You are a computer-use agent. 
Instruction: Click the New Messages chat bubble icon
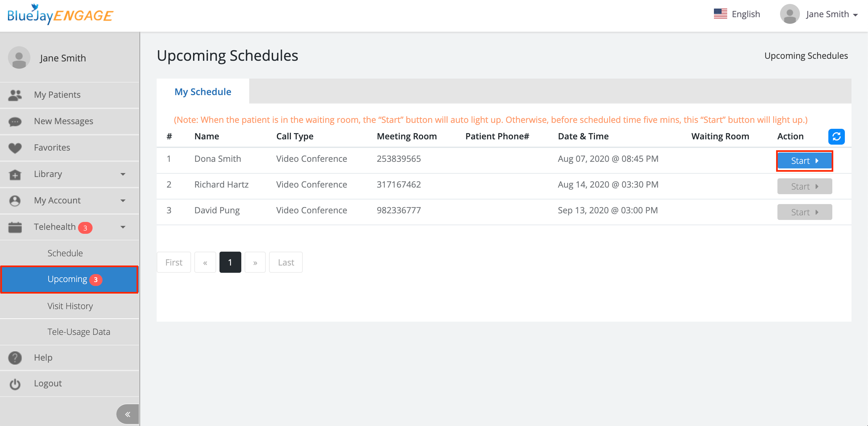tap(15, 122)
